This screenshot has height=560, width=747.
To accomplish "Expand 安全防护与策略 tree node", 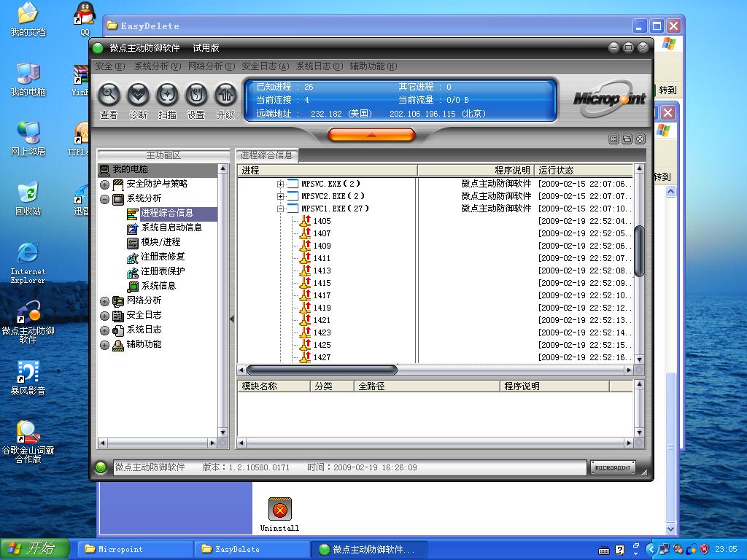I will pyautogui.click(x=105, y=184).
